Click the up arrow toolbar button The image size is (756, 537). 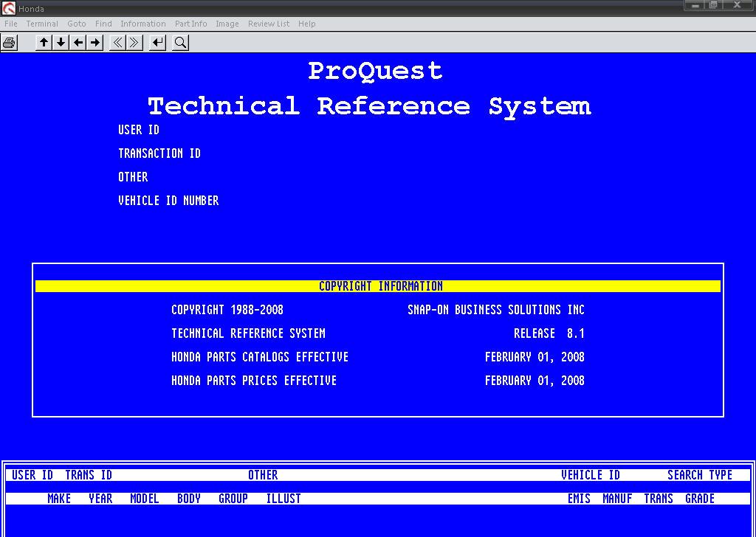(x=44, y=43)
